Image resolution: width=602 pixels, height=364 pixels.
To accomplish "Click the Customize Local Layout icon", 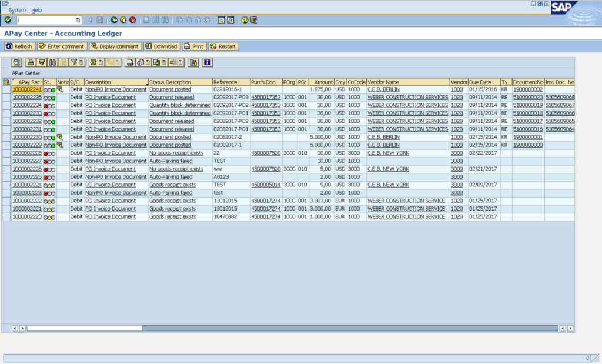I will click(253, 20).
